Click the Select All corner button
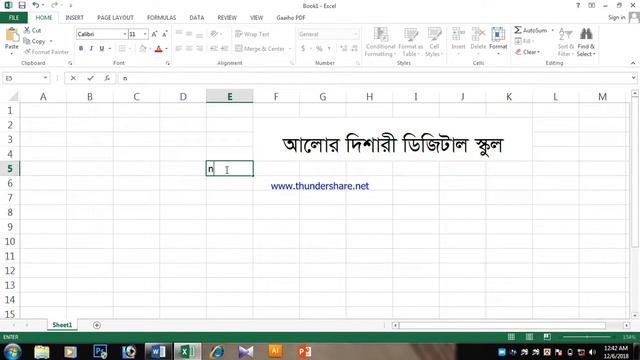 (13, 96)
